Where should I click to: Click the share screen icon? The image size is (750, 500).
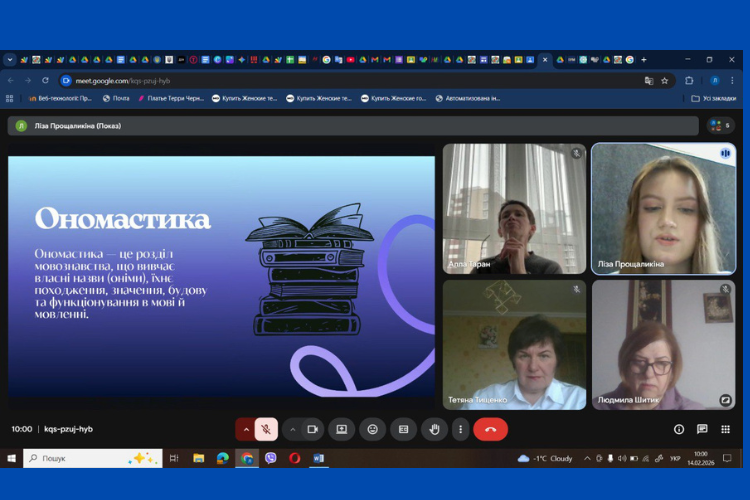click(x=342, y=429)
